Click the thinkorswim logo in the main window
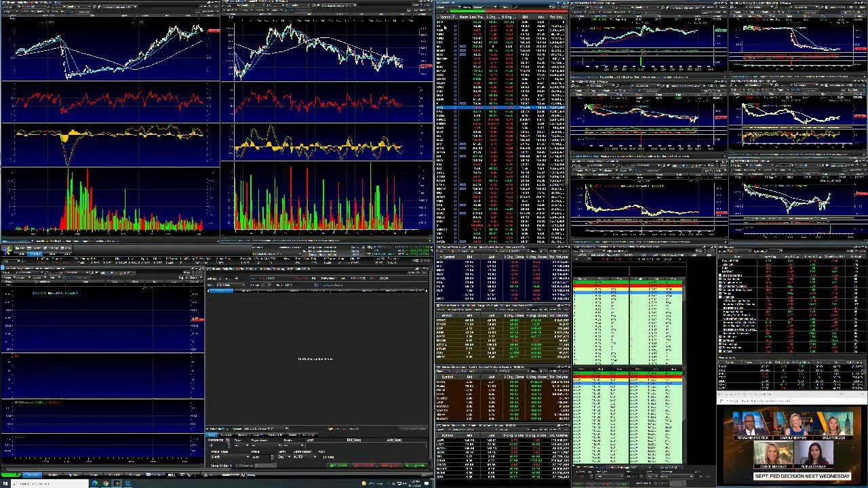 (x=7, y=249)
